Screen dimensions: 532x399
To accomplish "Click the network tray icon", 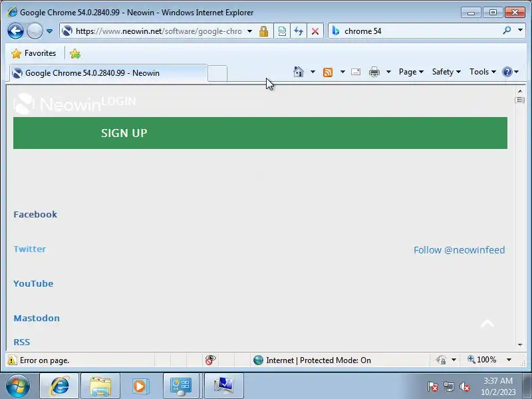I will pos(448,386).
